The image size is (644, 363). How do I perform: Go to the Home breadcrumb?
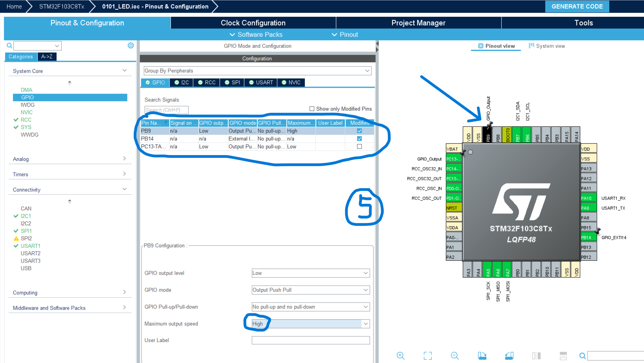coord(14,6)
